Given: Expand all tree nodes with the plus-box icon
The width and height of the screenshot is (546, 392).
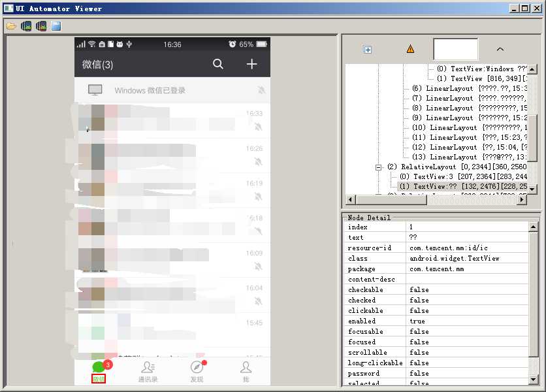Looking at the screenshot, I should (x=367, y=50).
